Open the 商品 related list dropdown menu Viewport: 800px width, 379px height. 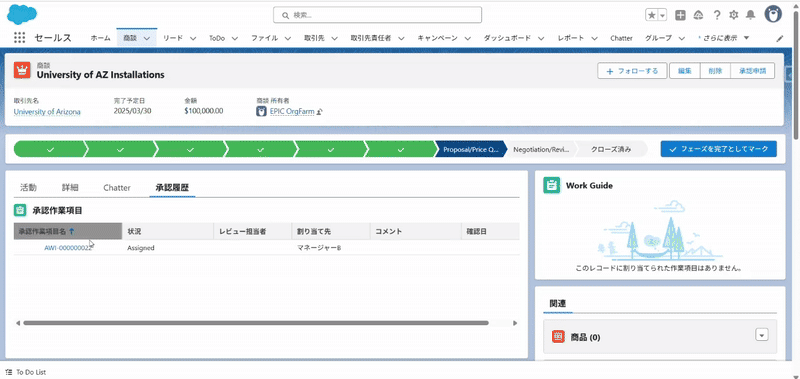tap(761, 335)
